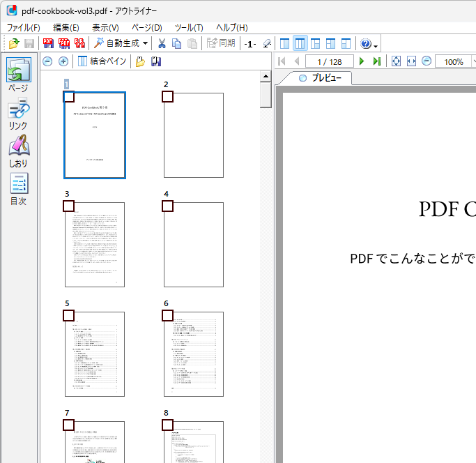The image size is (476, 463).
Task: Check the checkbox on page 2 thumbnail
Action: click(167, 96)
